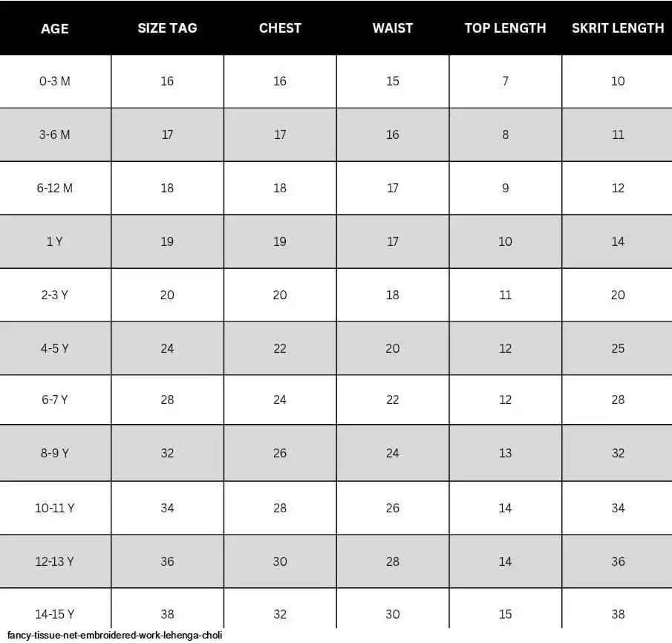
Task: Click the CHEST column header
Action: pyautogui.click(x=280, y=28)
